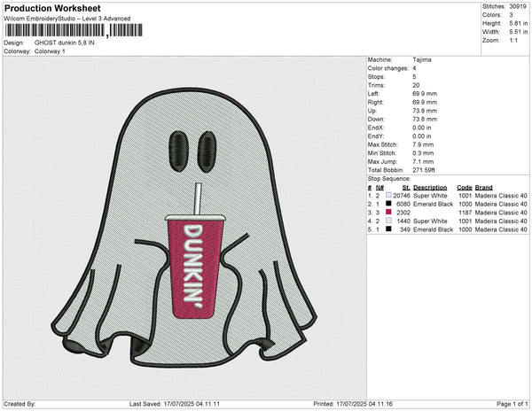Click the Color changes value 4
This screenshot has width=532, height=411.
click(414, 68)
